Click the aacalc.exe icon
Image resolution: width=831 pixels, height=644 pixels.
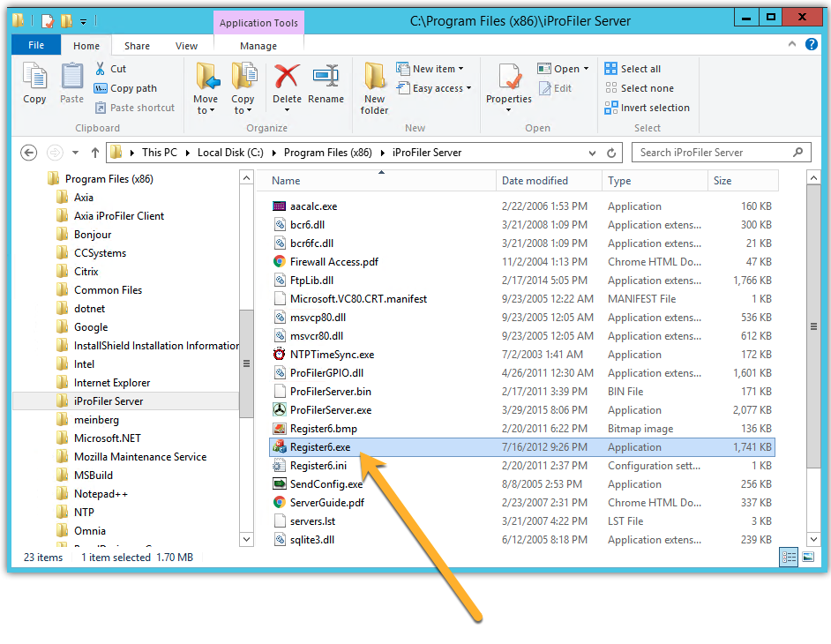point(280,206)
